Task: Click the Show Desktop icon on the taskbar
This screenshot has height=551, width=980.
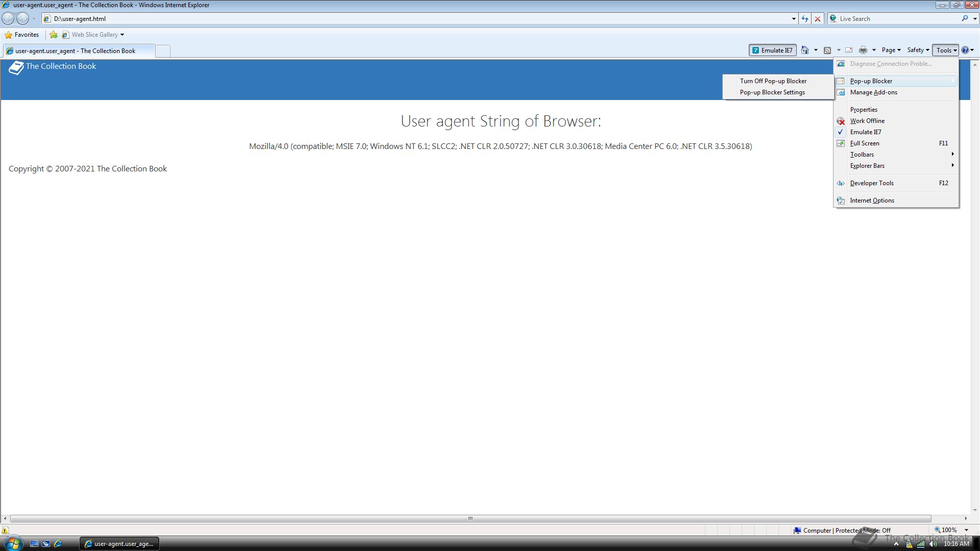Action: [34, 544]
